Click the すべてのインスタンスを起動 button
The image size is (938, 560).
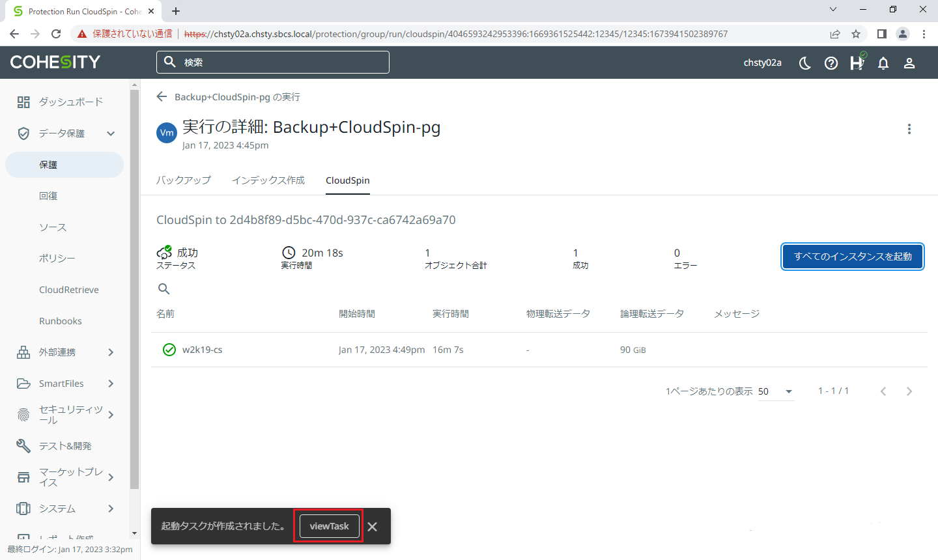(853, 257)
